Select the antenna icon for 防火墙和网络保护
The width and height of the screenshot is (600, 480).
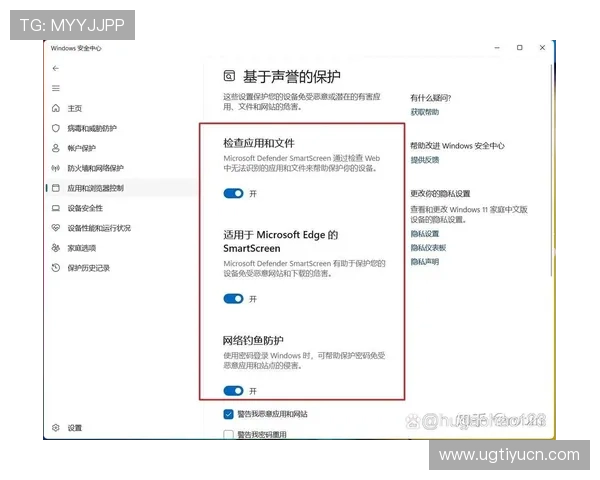(x=56, y=168)
